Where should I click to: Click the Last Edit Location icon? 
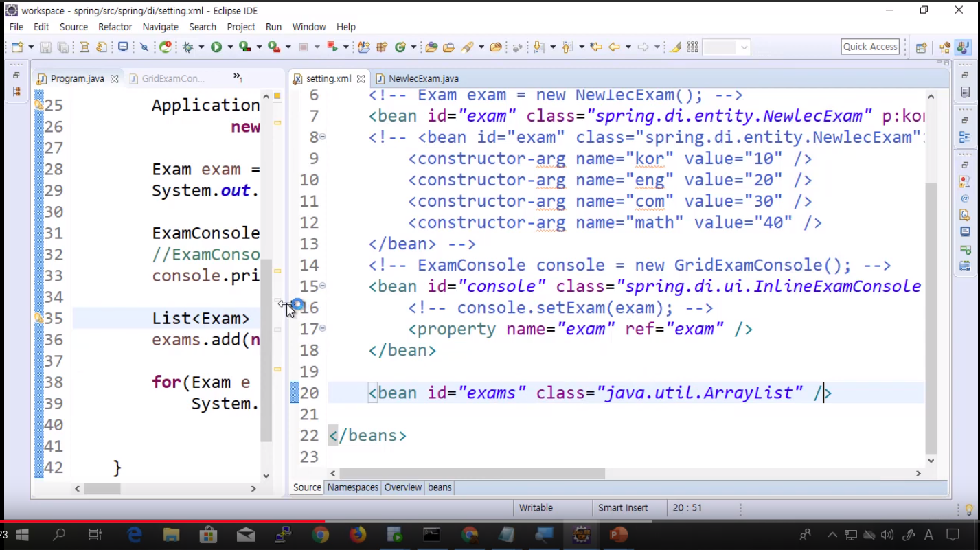(596, 47)
